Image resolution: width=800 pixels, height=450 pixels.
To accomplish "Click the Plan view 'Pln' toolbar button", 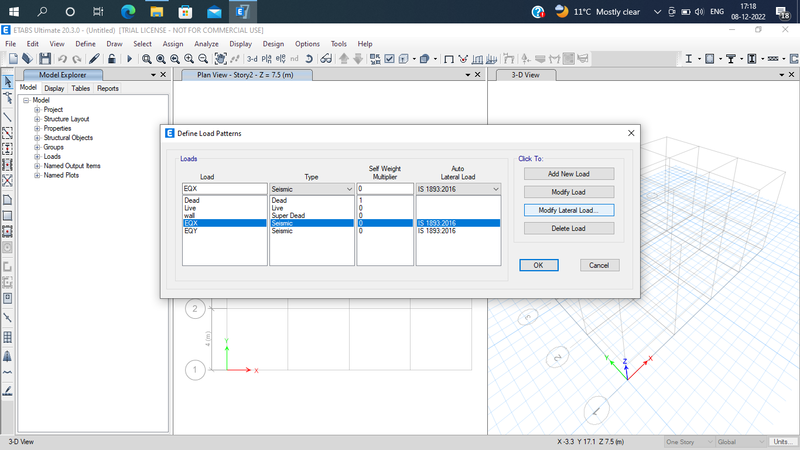I will pyautogui.click(x=266, y=59).
